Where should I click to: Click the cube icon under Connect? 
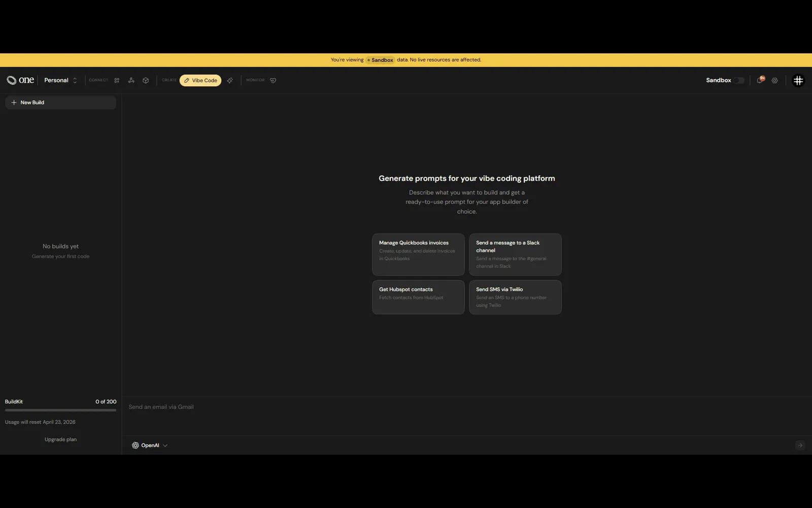click(x=146, y=80)
